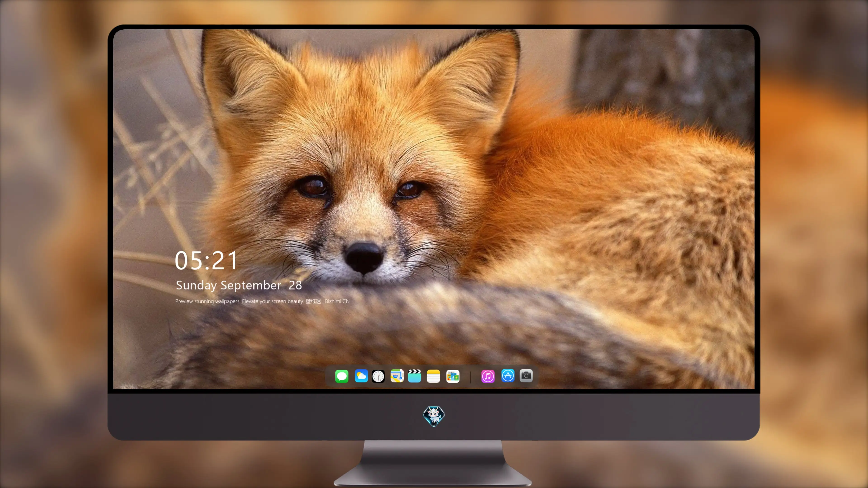Click the 05:21 clock display

click(x=206, y=260)
